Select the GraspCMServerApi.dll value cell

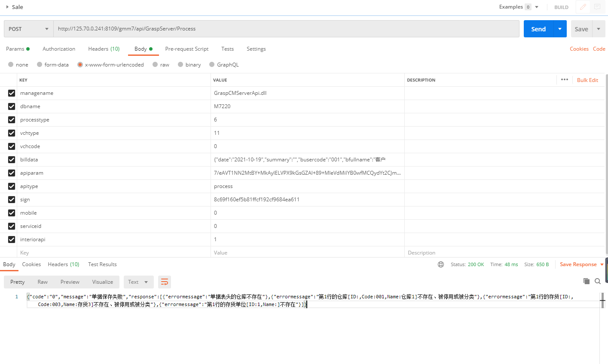click(308, 93)
